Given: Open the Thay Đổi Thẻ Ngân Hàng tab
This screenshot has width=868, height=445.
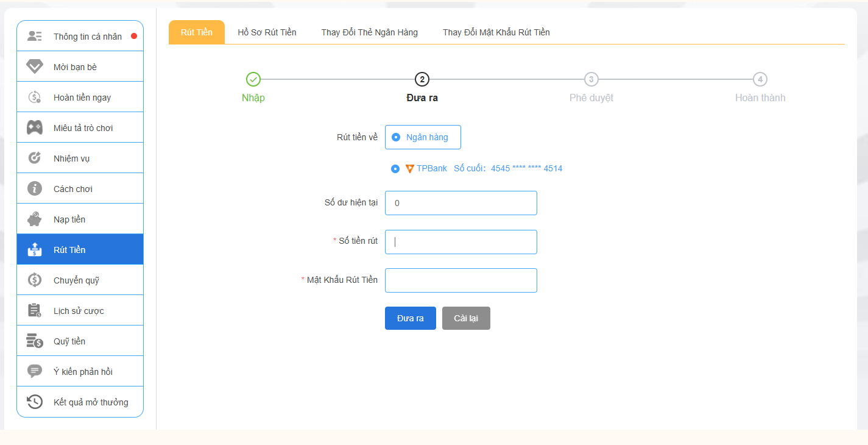Looking at the screenshot, I should [369, 32].
